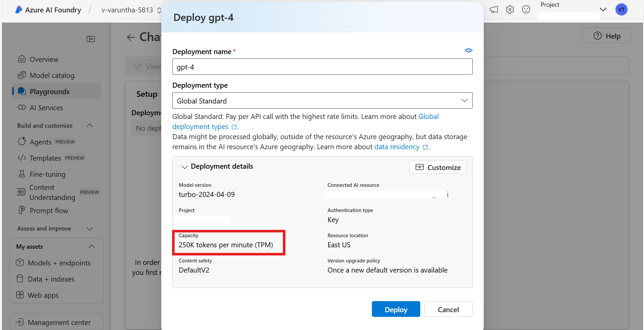Open the Model catalog

52,75
